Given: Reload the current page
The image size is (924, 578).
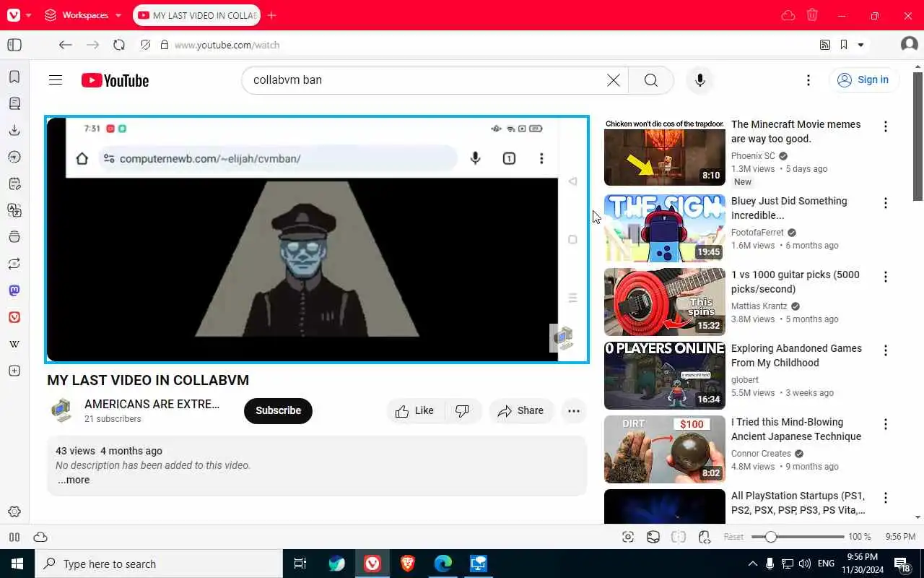Looking at the screenshot, I should (x=119, y=45).
